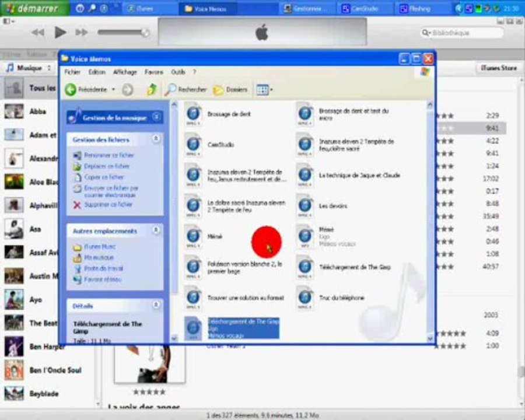This screenshot has width=525, height=420.
Task: Open the Fichier menu in Voice Memos window
Action: click(x=72, y=72)
